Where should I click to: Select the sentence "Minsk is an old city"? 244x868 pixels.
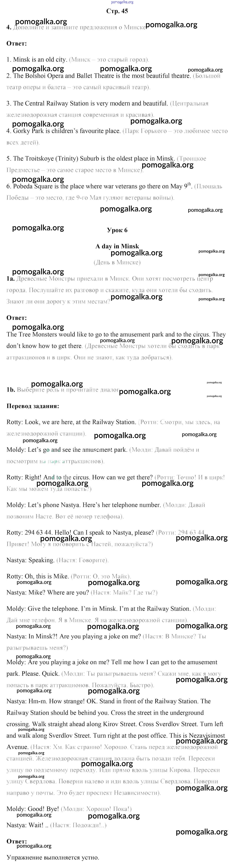pyautogui.click(x=40, y=60)
